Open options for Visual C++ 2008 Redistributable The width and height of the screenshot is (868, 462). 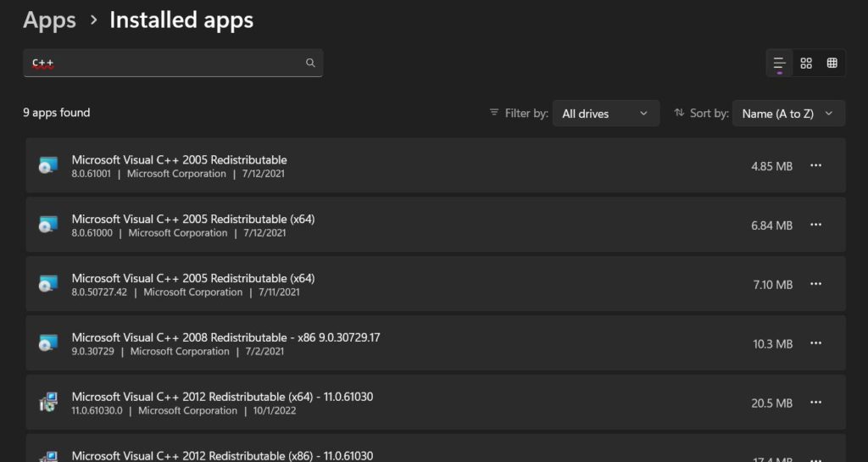tap(816, 343)
